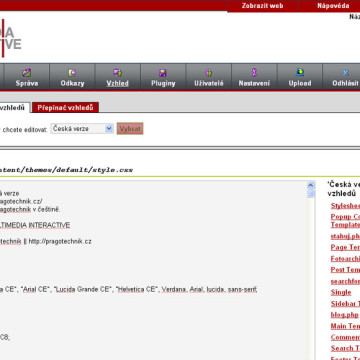360x360 pixels.
Task: Click the Vybrat button
Action: (130, 129)
